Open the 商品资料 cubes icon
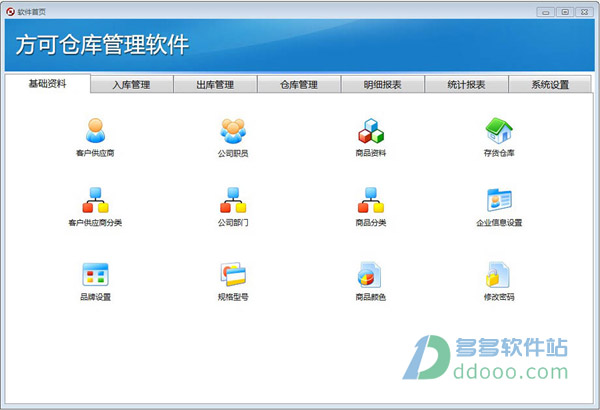 pyautogui.click(x=371, y=131)
